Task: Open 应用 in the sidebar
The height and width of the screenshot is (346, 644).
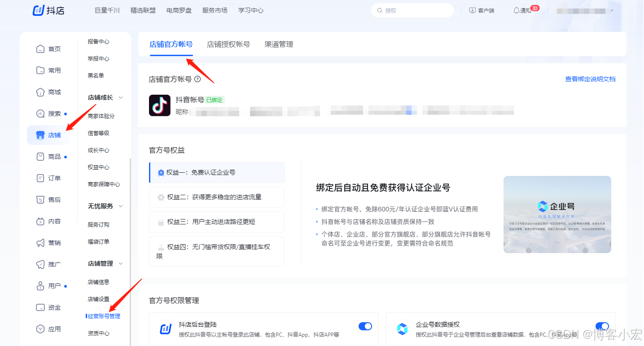Action: [x=48, y=329]
